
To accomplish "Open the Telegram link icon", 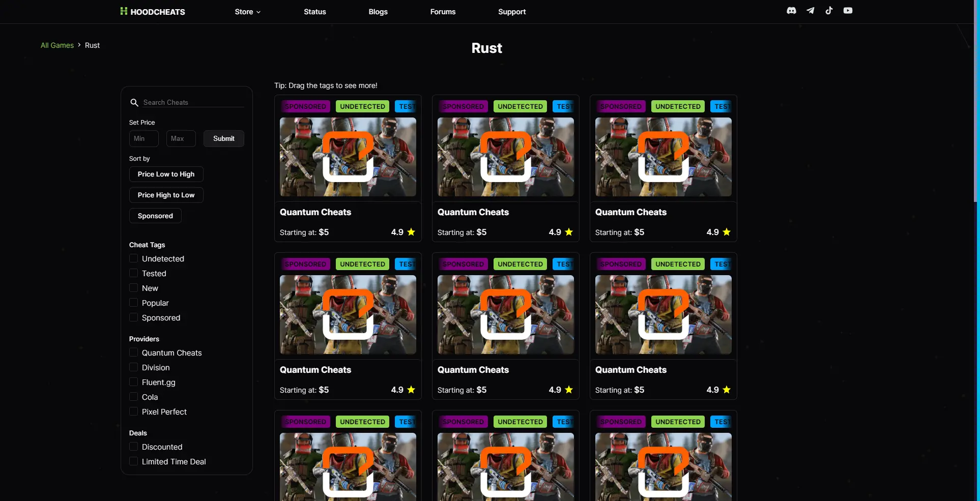I will [x=810, y=11].
